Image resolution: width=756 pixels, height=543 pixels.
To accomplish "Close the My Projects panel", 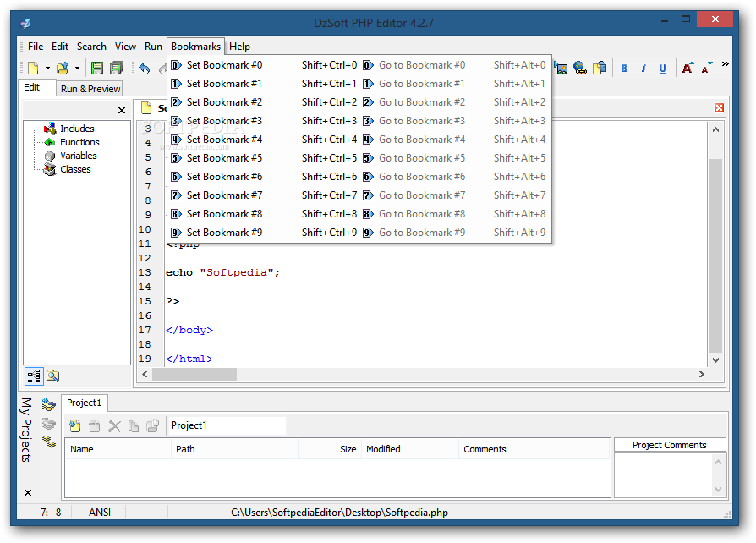I will coord(28,493).
